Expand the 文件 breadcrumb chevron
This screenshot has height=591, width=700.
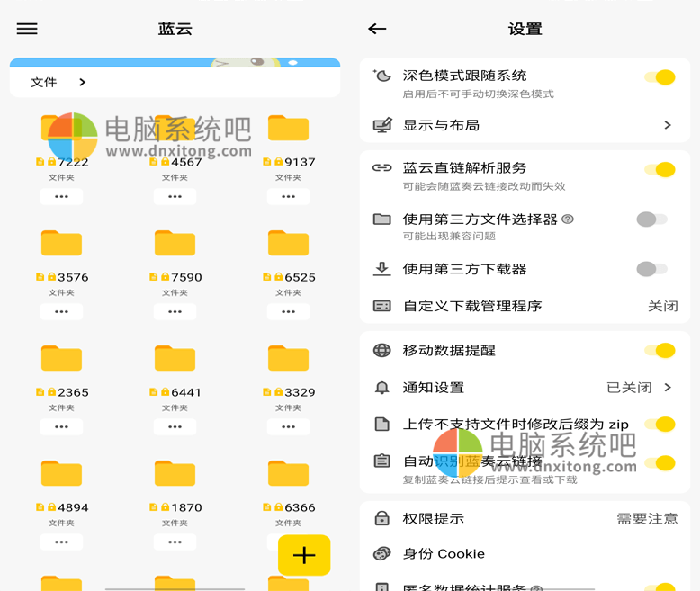pyautogui.click(x=82, y=82)
